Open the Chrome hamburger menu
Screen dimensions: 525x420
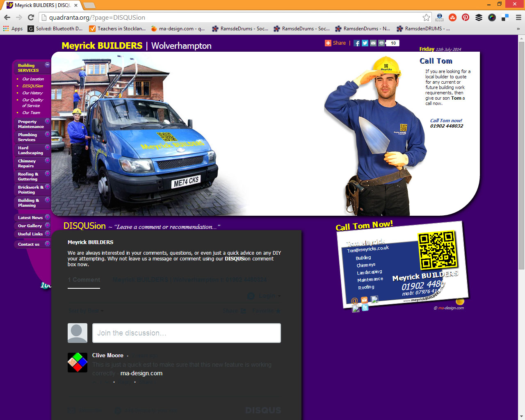[x=518, y=18]
